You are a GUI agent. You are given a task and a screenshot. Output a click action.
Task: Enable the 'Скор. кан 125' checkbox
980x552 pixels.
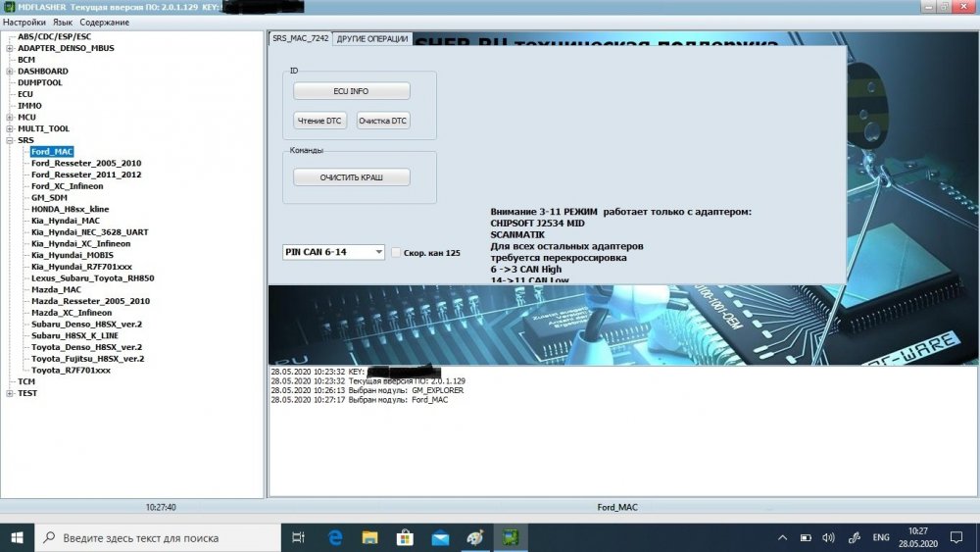(x=395, y=253)
